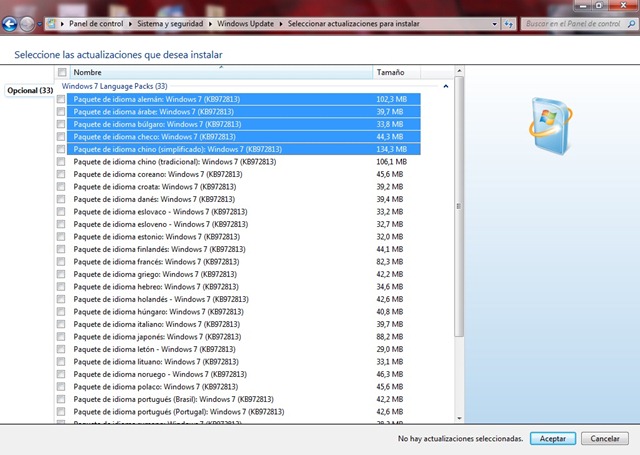Click 'Windows 7 Language Packs (33)' group title
The image size is (640, 455).
pyautogui.click(x=114, y=86)
